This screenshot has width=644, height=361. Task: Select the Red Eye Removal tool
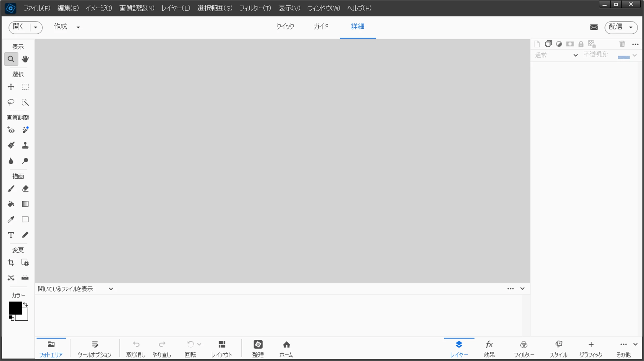11,130
